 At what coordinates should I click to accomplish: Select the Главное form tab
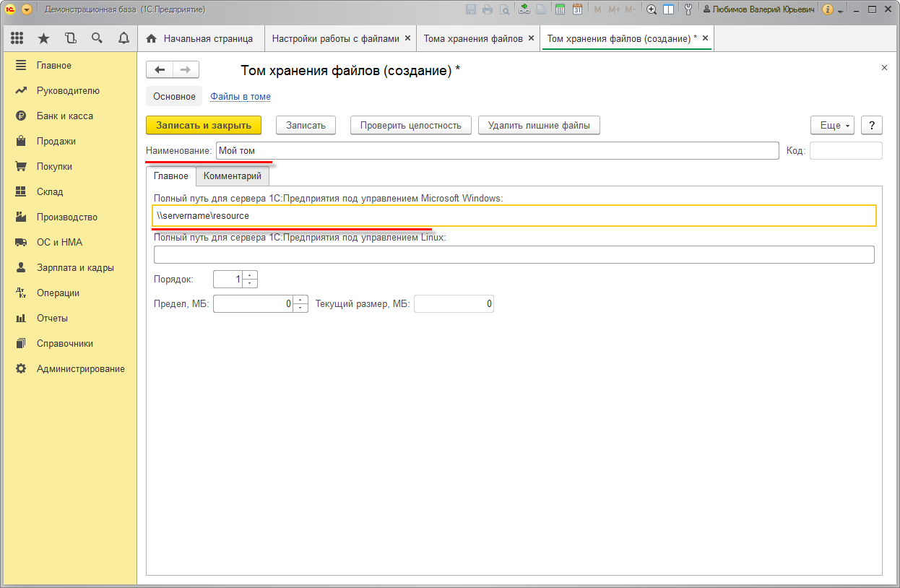point(171,176)
